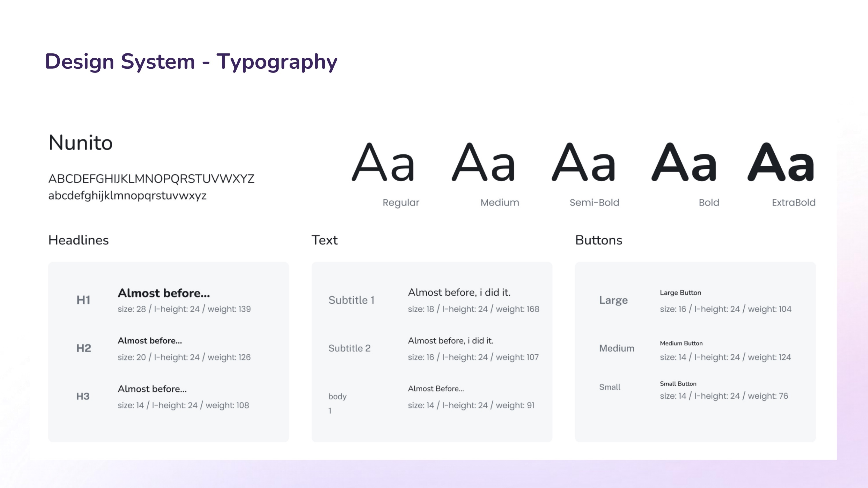Select the 'Nunito' font name heading
Screen dimensions: 868x488
[x=81, y=143]
